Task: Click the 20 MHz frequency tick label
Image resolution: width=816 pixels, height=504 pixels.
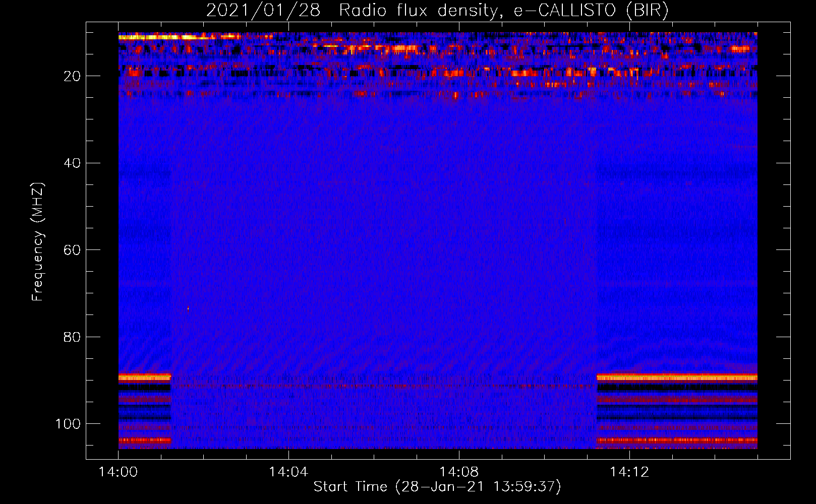Action: [x=72, y=76]
